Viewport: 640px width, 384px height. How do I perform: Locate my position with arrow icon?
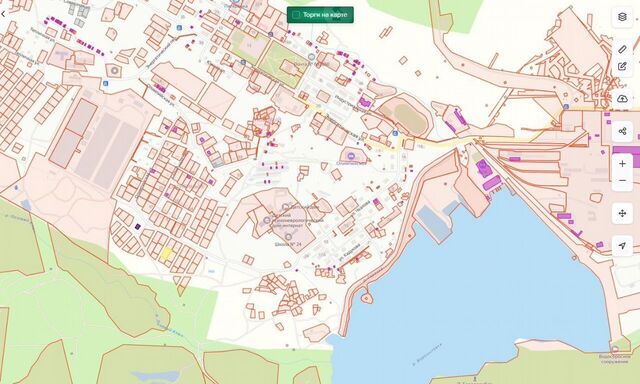tap(622, 246)
